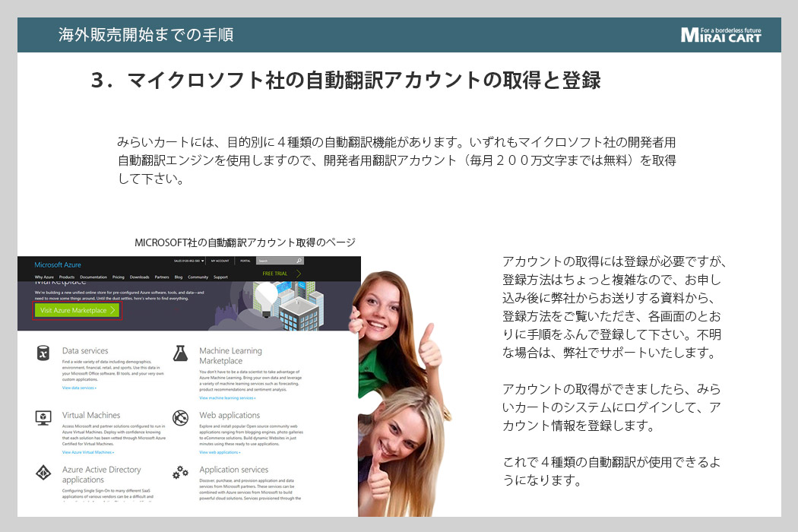
Task: Open the Support menu item
Action: [x=220, y=277]
